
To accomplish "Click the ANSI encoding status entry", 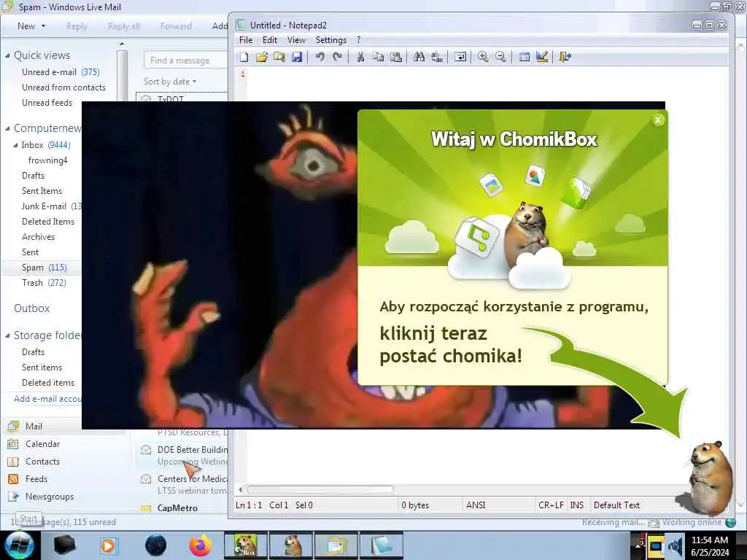I will [476, 505].
